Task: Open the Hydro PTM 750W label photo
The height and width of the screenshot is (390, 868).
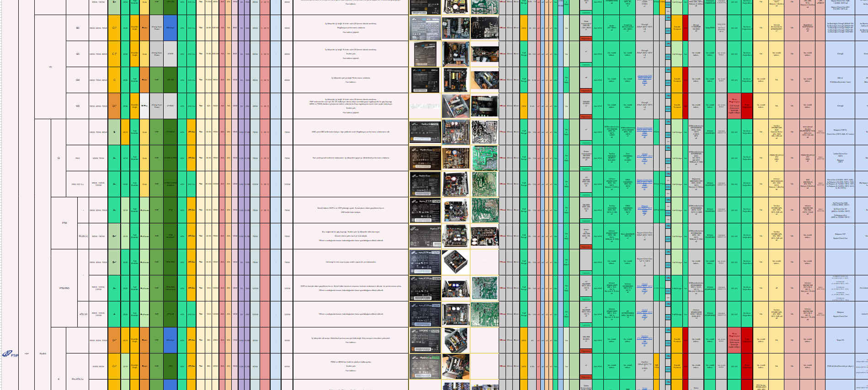Action: coord(425,211)
